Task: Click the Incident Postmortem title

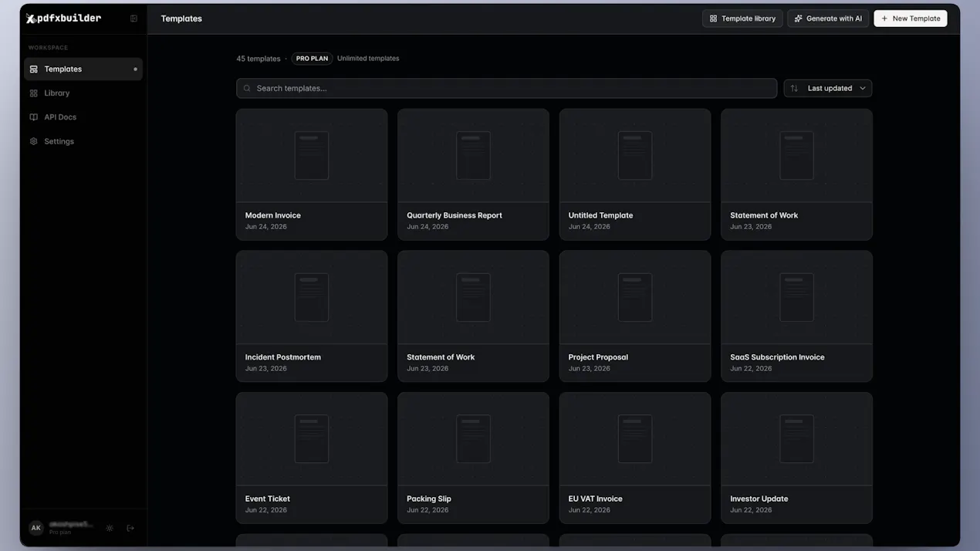Action: (283, 357)
